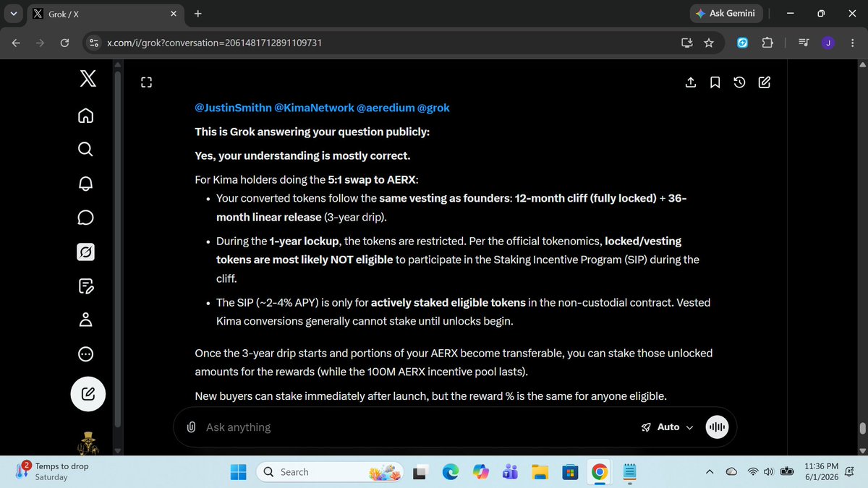Open More options circle icon

tap(85, 354)
